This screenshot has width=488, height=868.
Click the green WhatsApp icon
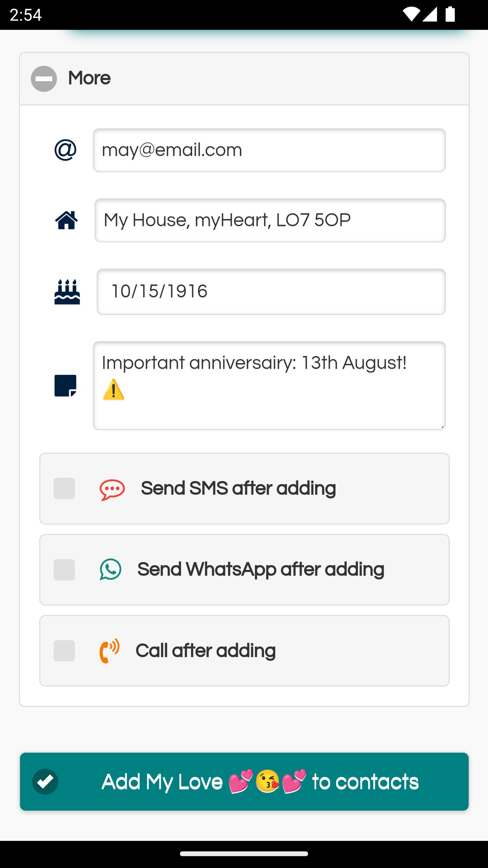110,569
